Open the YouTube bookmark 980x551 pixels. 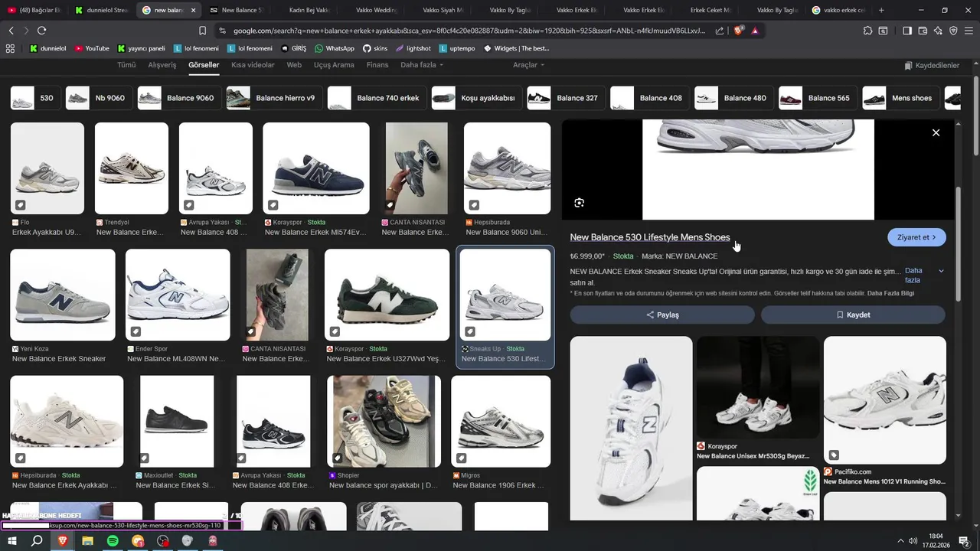pyautogui.click(x=92, y=48)
